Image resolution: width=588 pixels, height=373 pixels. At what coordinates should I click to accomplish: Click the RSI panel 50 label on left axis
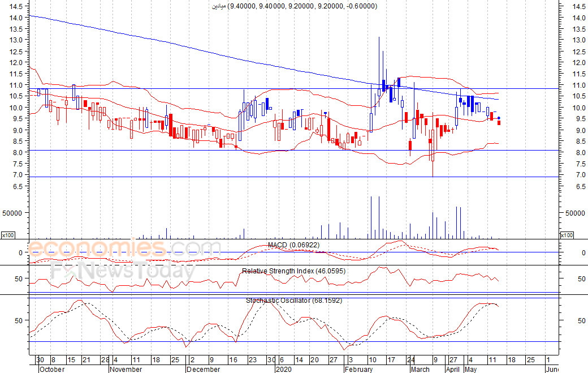coord(19,279)
